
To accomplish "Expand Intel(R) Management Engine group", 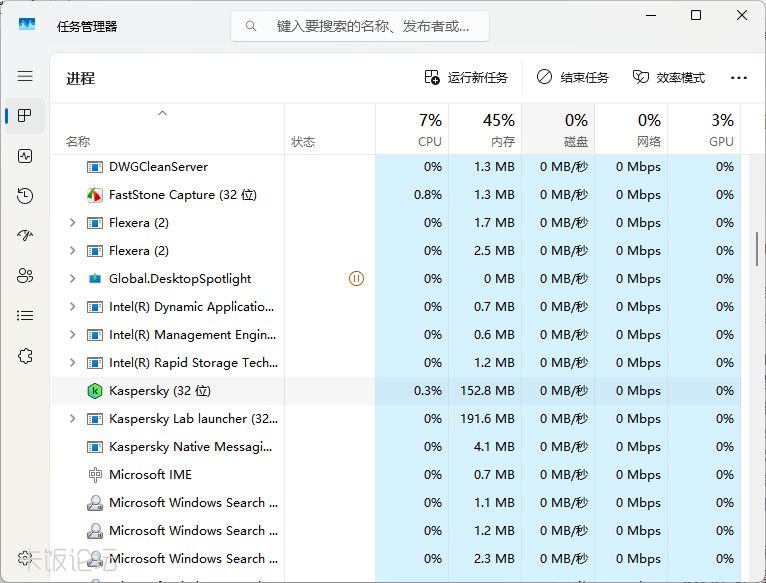I will click(72, 335).
